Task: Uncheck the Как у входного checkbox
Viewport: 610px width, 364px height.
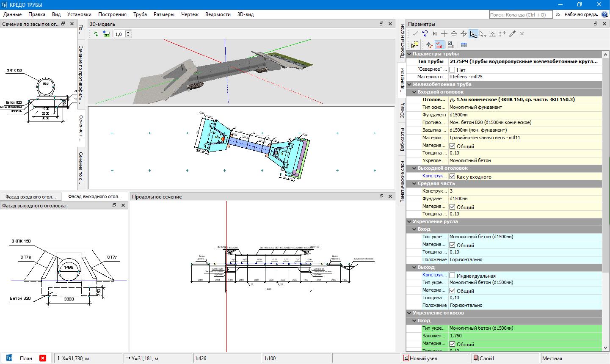Action: tap(452, 176)
